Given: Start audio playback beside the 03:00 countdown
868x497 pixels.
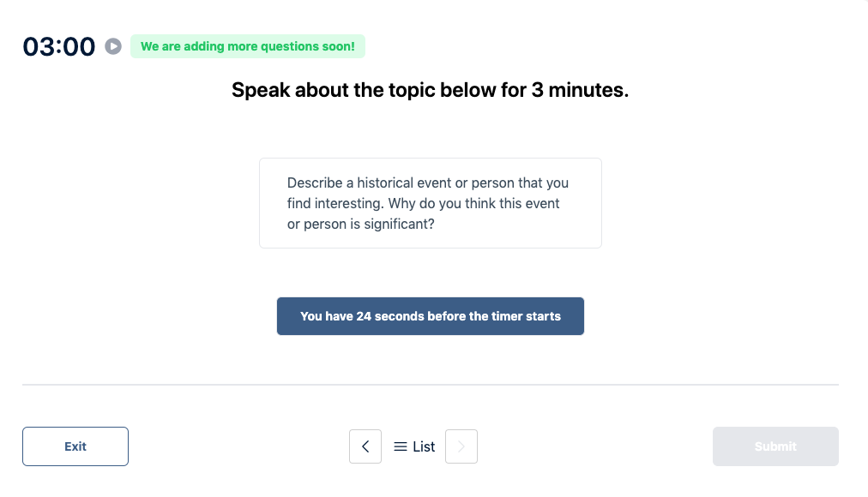Looking at the screenshot, I should 112,46.
